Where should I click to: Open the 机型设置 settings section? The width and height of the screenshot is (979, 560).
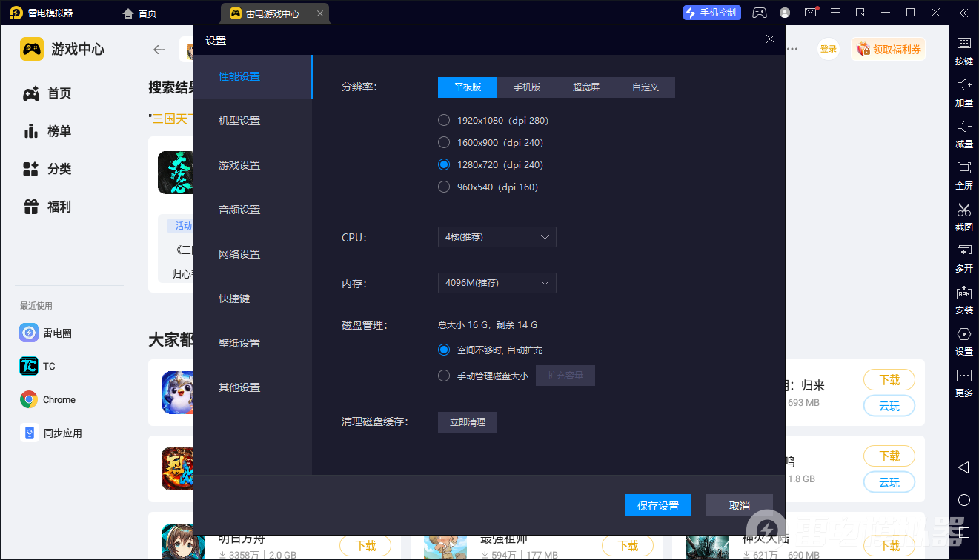239,121
